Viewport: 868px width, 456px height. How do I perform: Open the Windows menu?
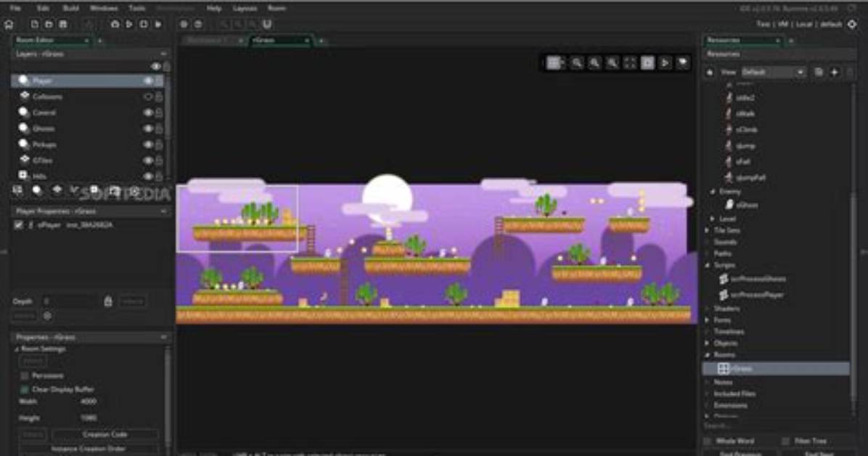104,8
